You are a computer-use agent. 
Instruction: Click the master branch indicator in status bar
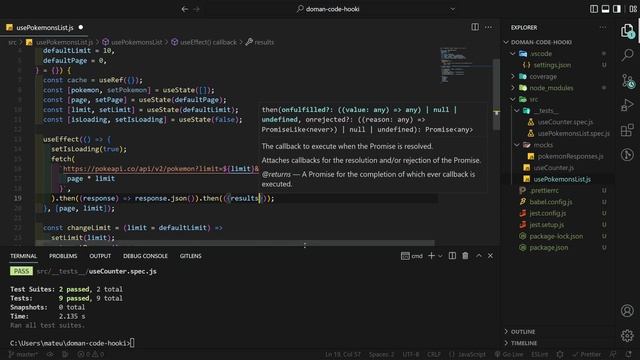click(x=23, y=354)
